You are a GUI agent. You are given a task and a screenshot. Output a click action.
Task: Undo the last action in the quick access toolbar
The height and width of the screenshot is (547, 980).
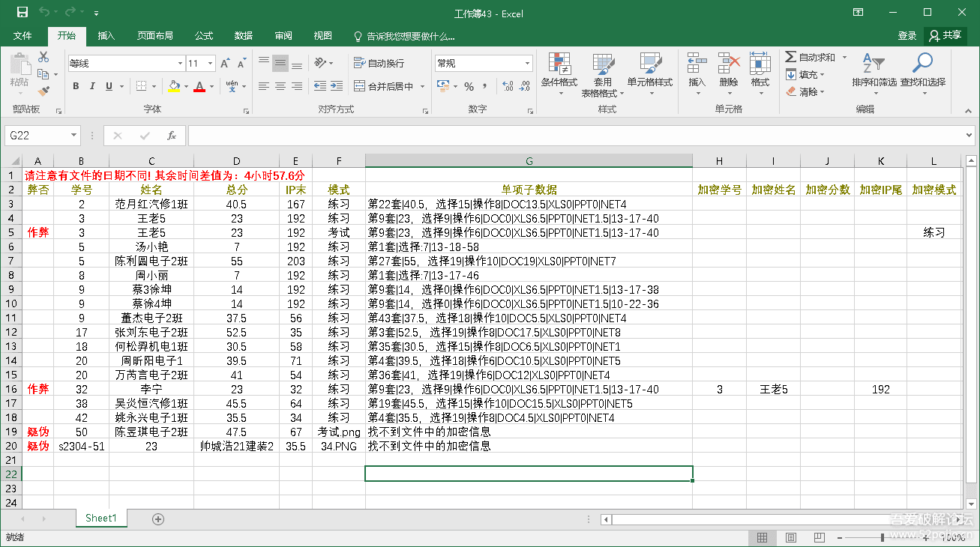click(45, 13)
